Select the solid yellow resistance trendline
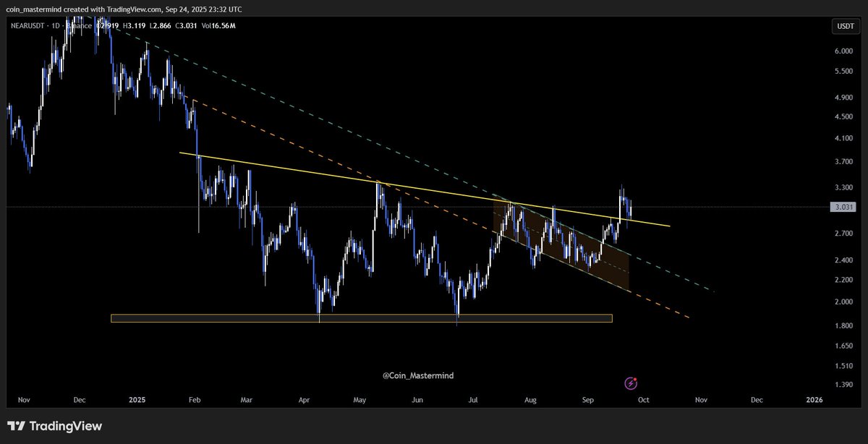This screenshot has width=868, height=444. (x=424, y=189)
